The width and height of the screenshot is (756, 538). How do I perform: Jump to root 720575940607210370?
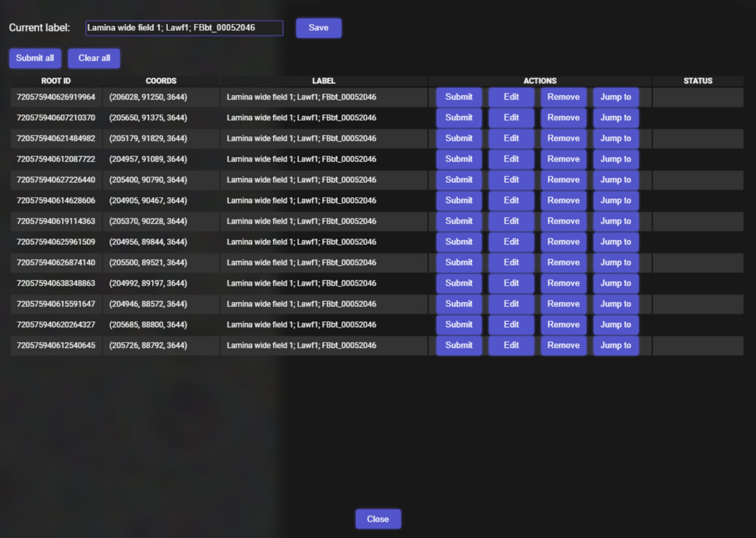616,118
